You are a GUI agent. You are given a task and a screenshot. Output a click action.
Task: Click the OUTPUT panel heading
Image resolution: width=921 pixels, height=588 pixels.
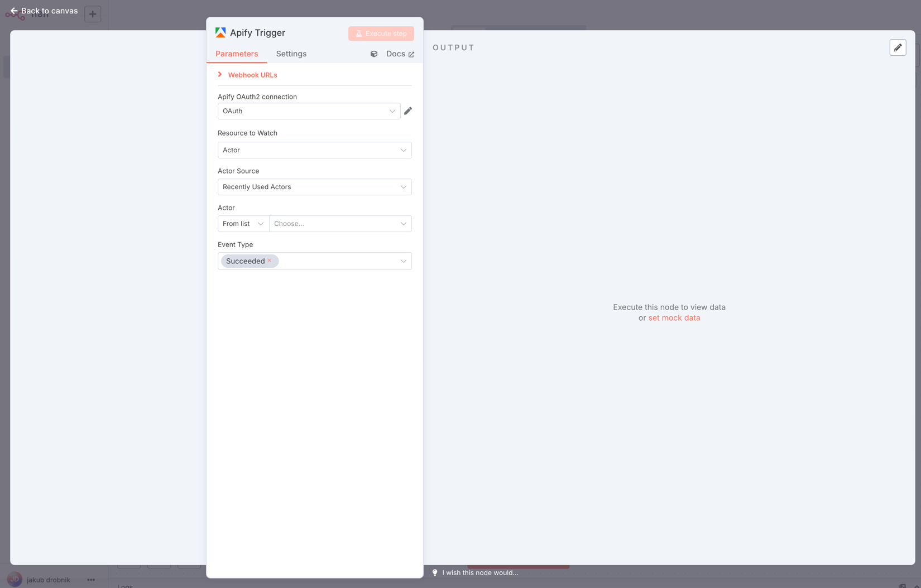[x=453, y=47]
